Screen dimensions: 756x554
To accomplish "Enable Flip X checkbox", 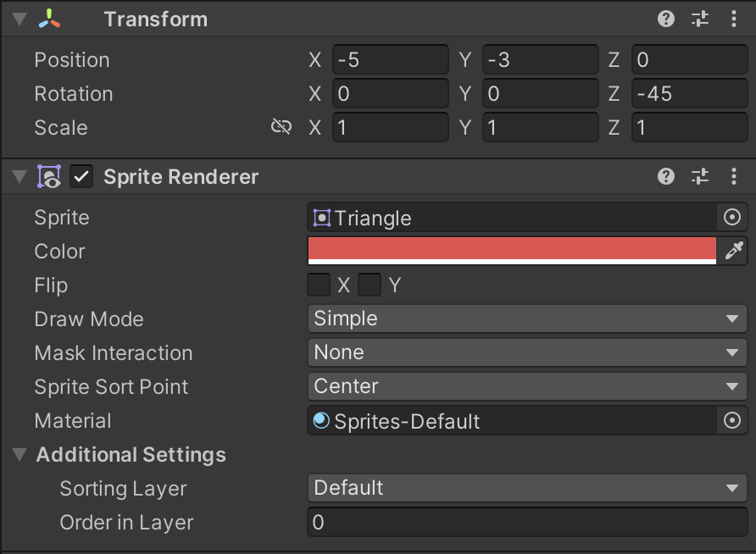I will click(319, 285).
